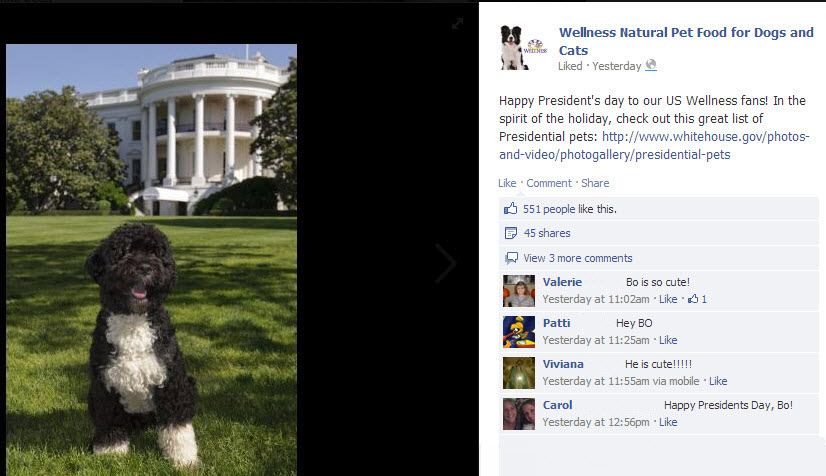Open Valerie's profile photo
This screenshot has height=476, width=826.
(519, 291)
